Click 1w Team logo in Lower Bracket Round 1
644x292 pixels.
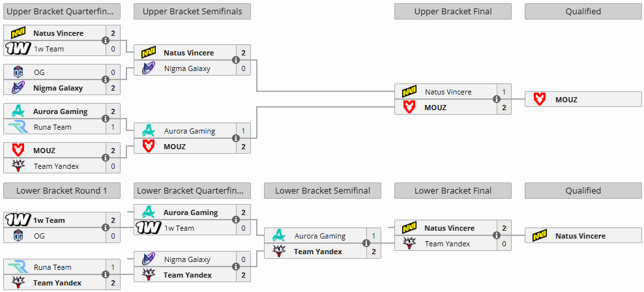tap(18, 220)
